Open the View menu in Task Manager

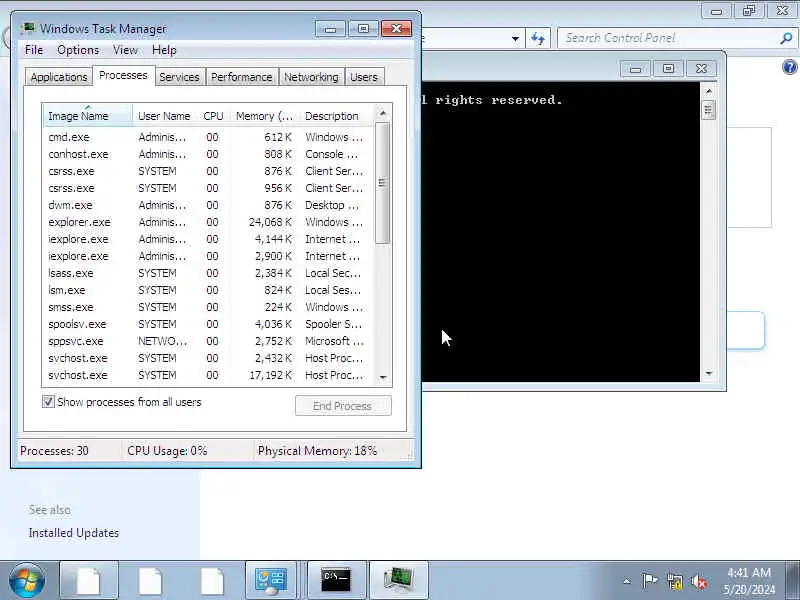(x=125, y=50)
